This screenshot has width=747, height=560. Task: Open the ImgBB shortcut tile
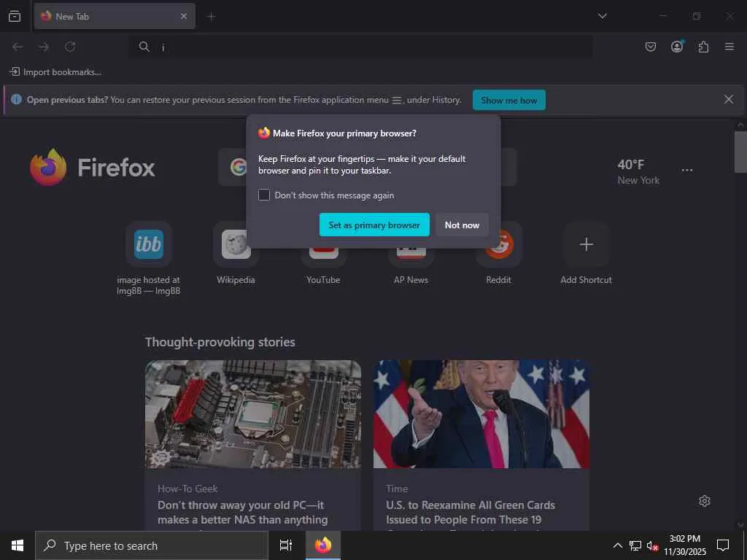[x=149, y=244]
